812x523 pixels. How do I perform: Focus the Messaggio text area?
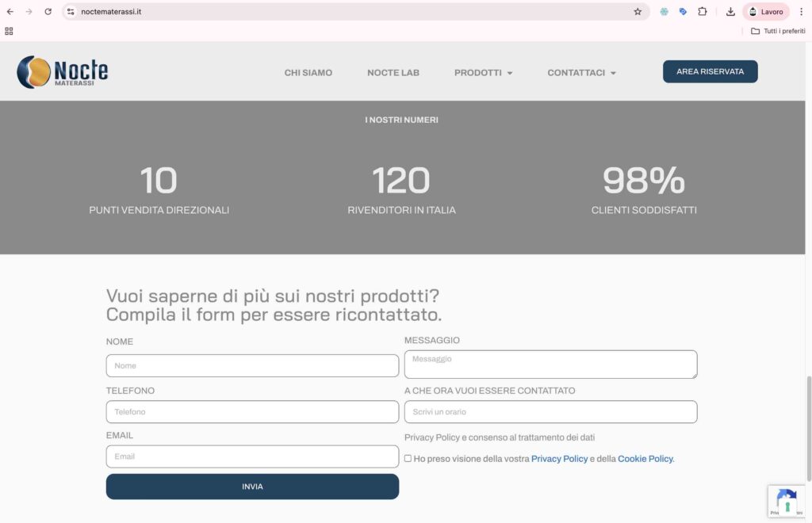coord(550,365)
